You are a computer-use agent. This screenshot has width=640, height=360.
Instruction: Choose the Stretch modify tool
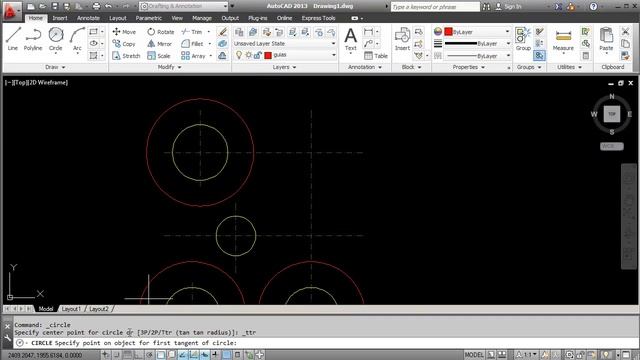point(126,56)
